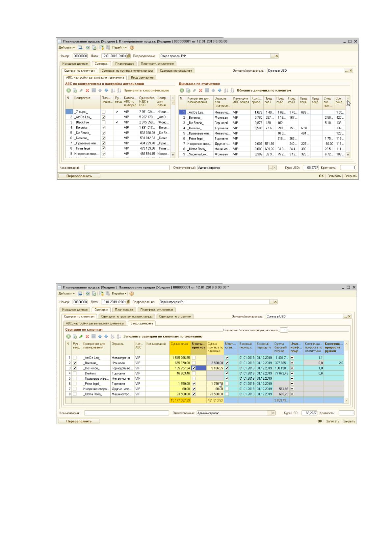Click edit pencil in Динамика по статистике toolbar
This screenshot has width=392, height=554.
[x=194, y=90]
